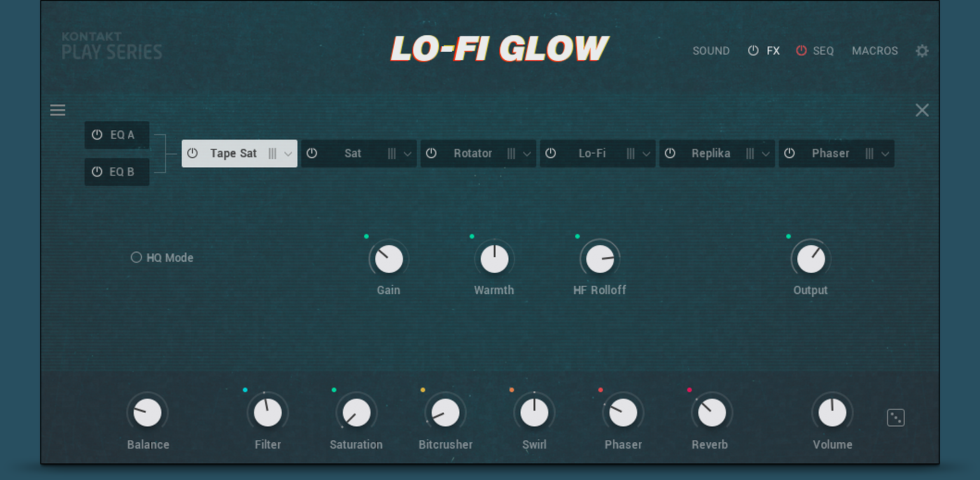Open the hamburger menu icon
Viewport: 980px width, 480px height.
pos(57,110)
